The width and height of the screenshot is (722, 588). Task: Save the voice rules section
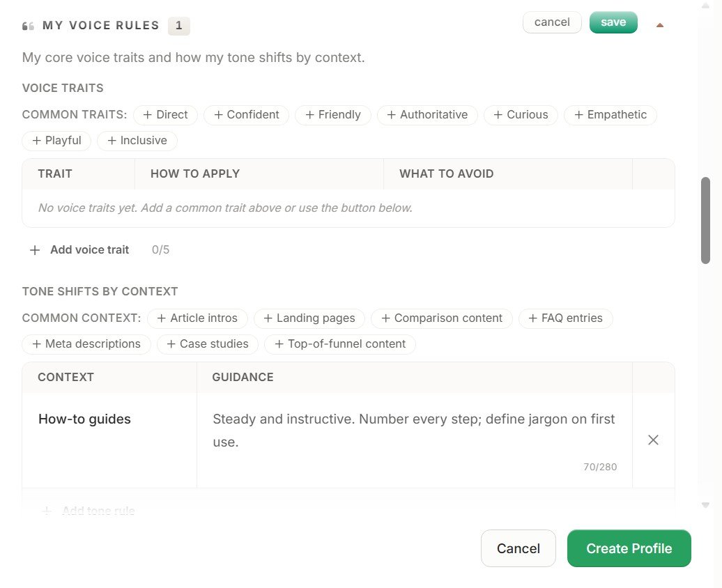coord(613,22)
